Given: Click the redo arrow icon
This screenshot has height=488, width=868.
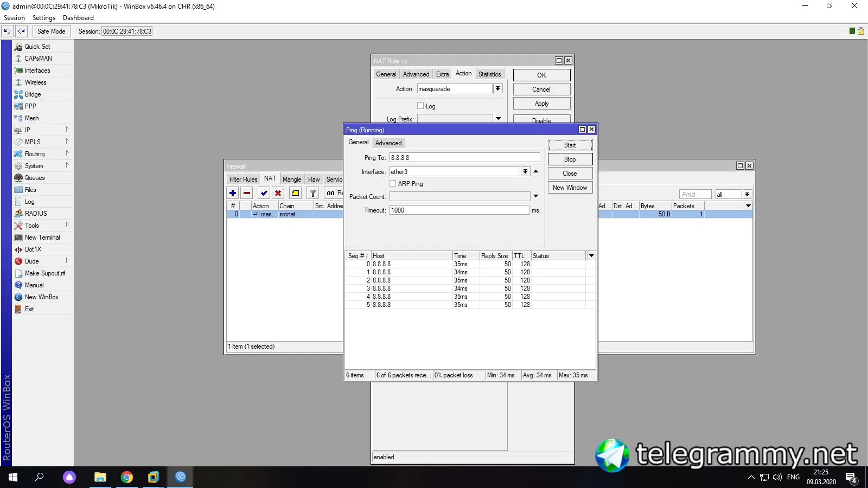Looking at the screenshot, I should pyautogui.click(x=21, y=31).
